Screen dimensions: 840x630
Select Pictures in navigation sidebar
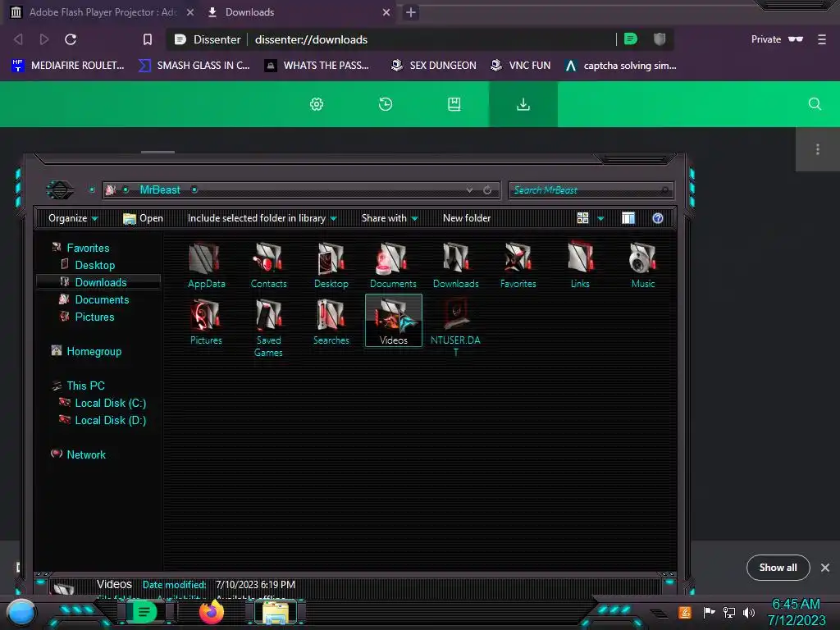(x=94, y=317)
